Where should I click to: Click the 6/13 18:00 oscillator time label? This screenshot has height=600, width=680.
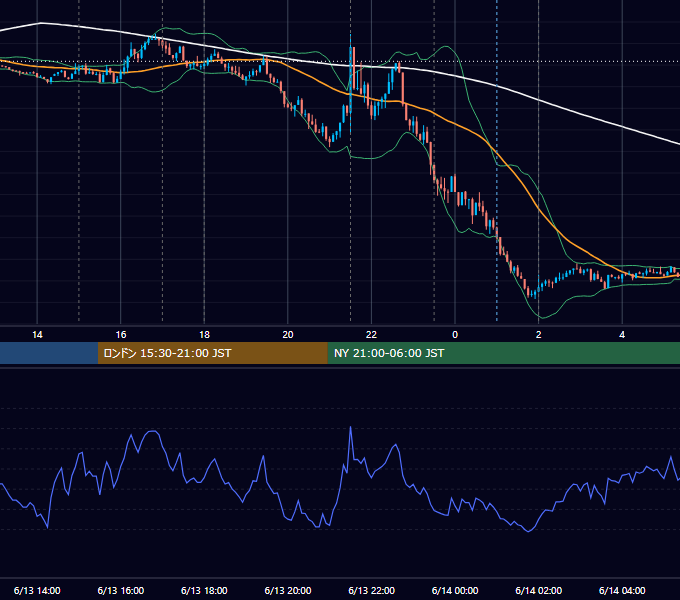coord(204,590)
